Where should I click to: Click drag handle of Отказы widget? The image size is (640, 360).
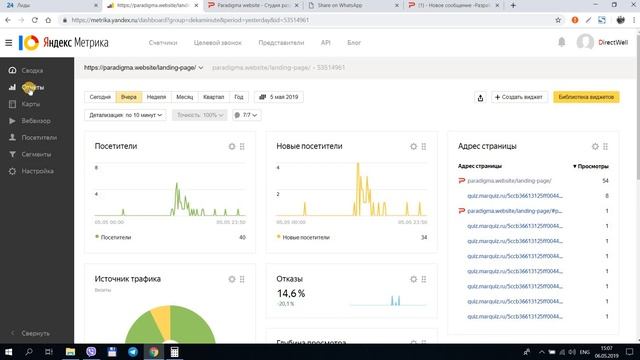click(x=424, y=279)
